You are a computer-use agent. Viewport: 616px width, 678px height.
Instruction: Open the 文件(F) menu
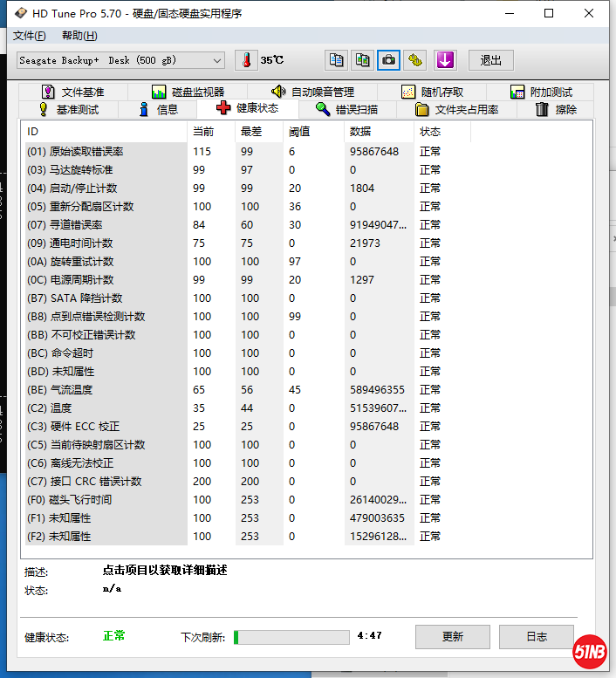tap(30, 36)
